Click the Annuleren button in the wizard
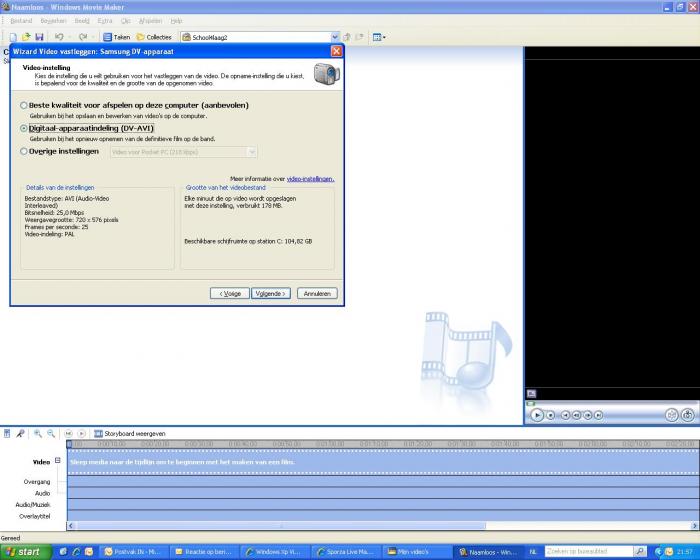Screen dimensions: 700x560 pos(317,293)
